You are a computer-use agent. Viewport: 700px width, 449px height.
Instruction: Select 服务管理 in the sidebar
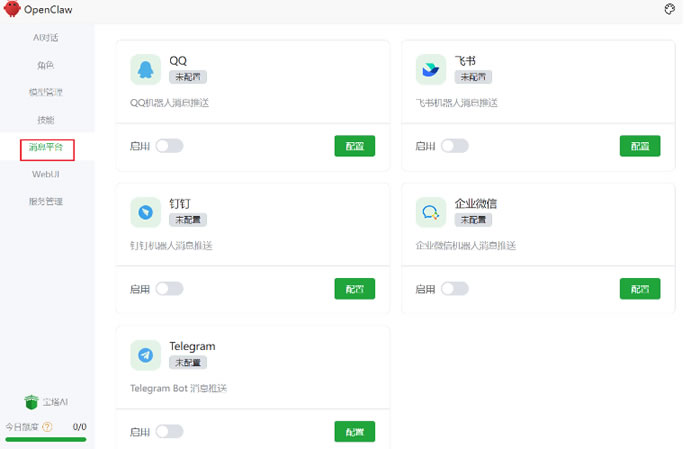tap(46, 201)
